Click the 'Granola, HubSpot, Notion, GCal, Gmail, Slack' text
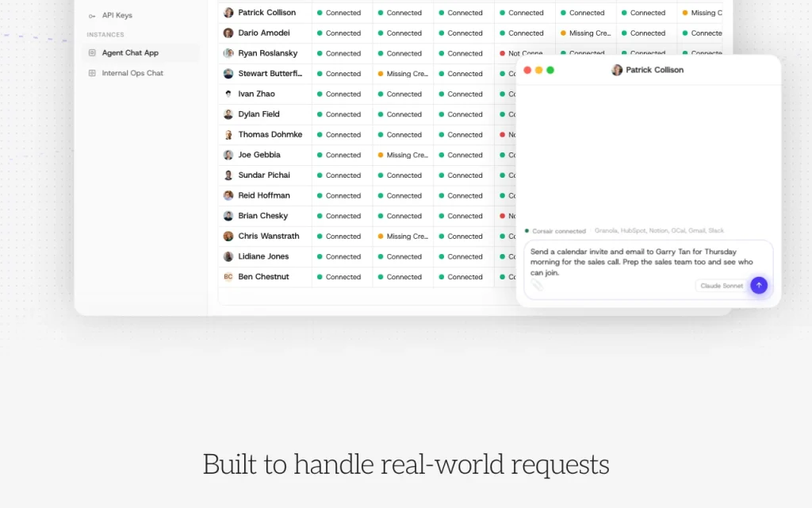This screenshot has width=812, height=508. click(659, 231)
